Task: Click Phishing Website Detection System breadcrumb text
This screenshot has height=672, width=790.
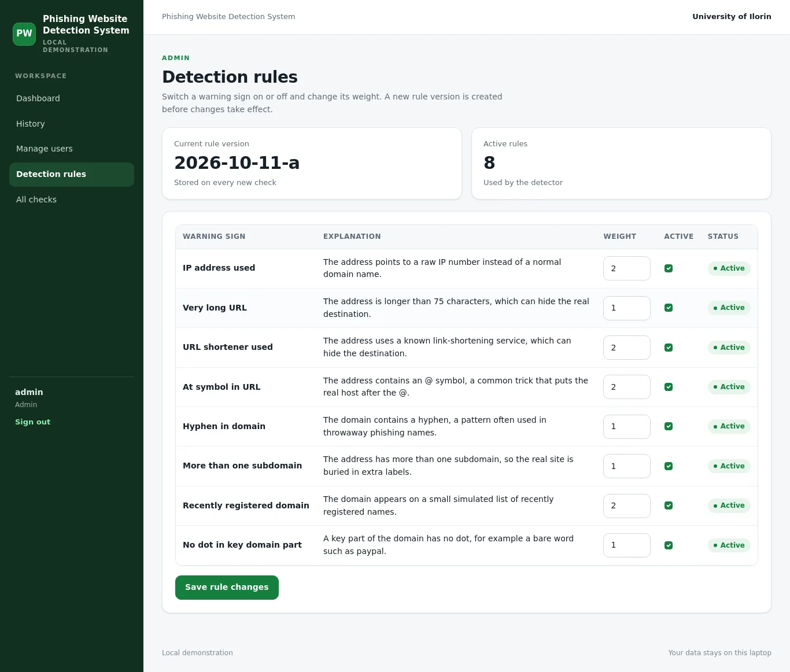Action: coord(228,17)
